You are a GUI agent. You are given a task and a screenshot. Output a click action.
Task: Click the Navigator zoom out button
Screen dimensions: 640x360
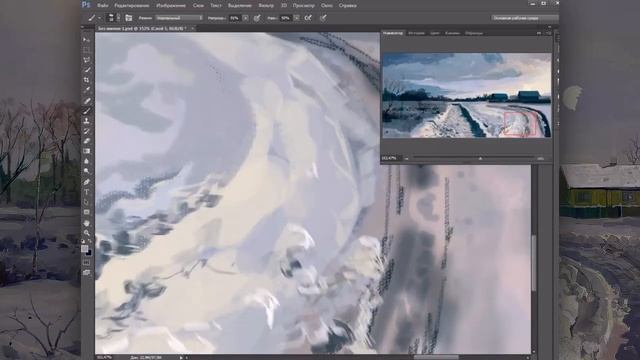pos(407,158)
